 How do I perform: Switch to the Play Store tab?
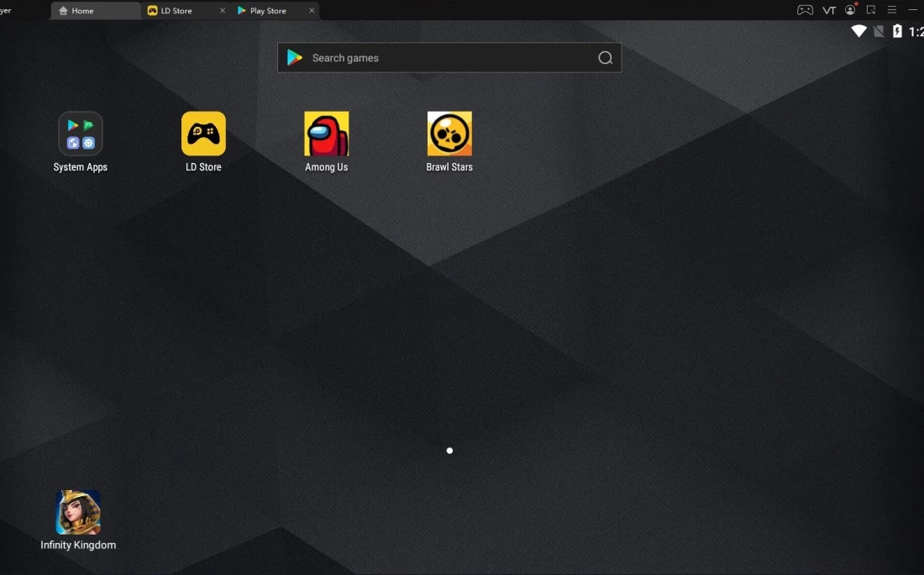tap(268, 11)
